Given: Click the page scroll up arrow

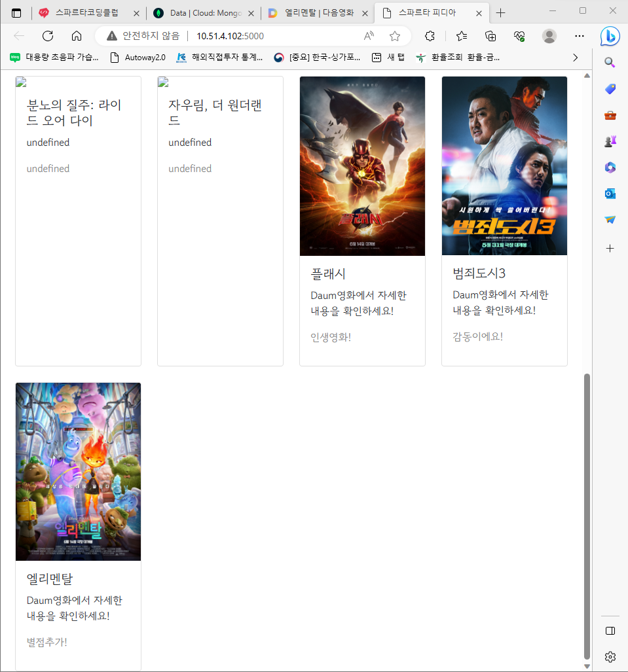Looking at the screenshot, I should tap(587, 76).
